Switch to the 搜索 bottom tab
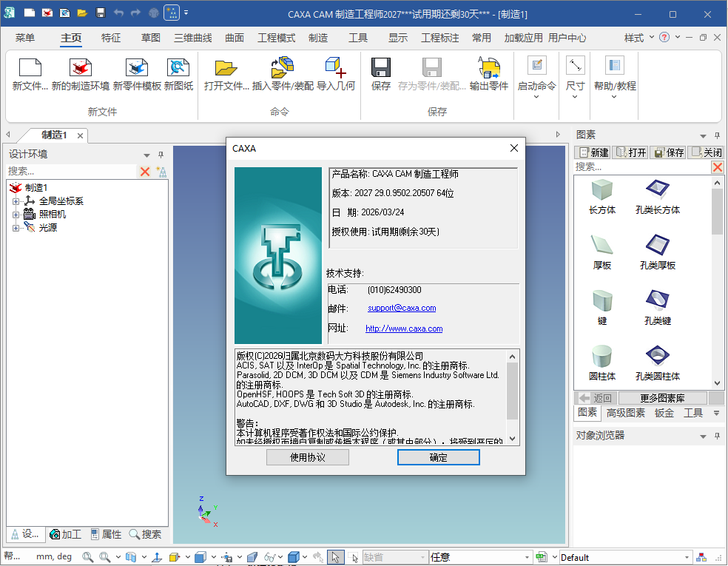Image resolution: width=728 pixels, height=566 pixels. click(145, 534)
